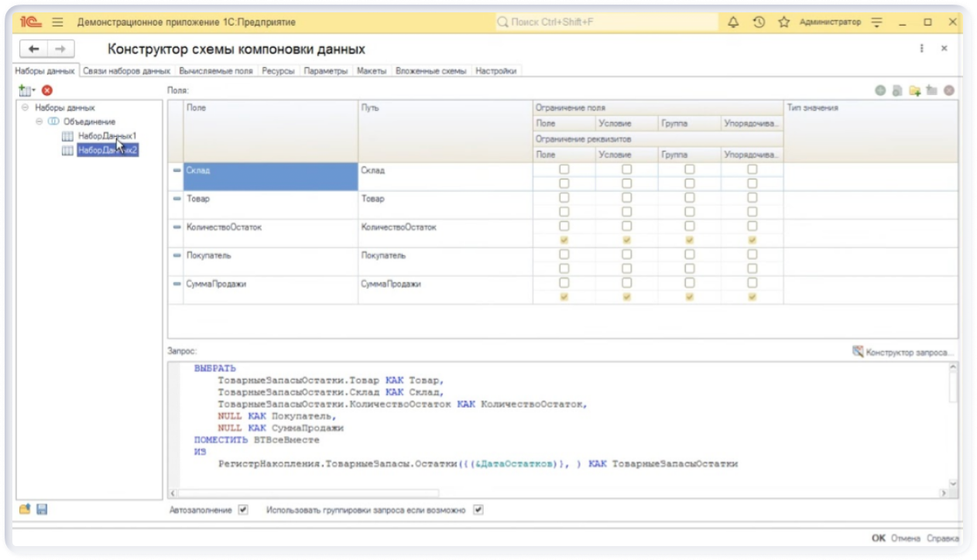
Task: Open the Макеты tab
Action: click(x=372, y=71)
